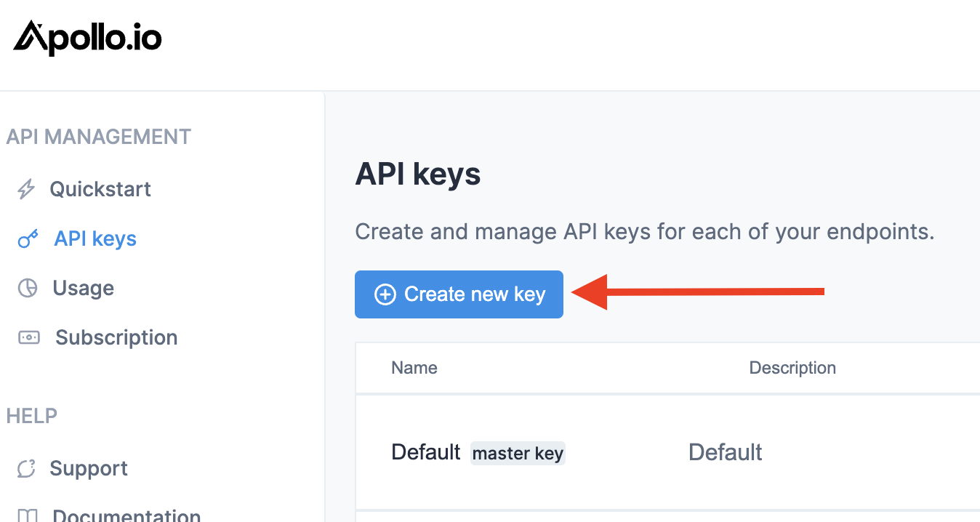The image size is (980, 522).
Task: Go to Support under HELP
Action: coord(89,468)
